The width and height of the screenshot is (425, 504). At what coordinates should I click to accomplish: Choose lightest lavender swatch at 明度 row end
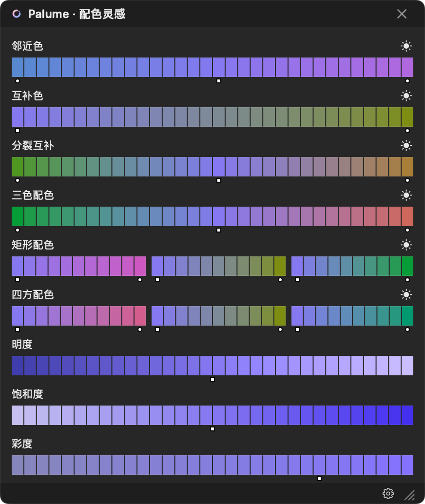(407, 366)
